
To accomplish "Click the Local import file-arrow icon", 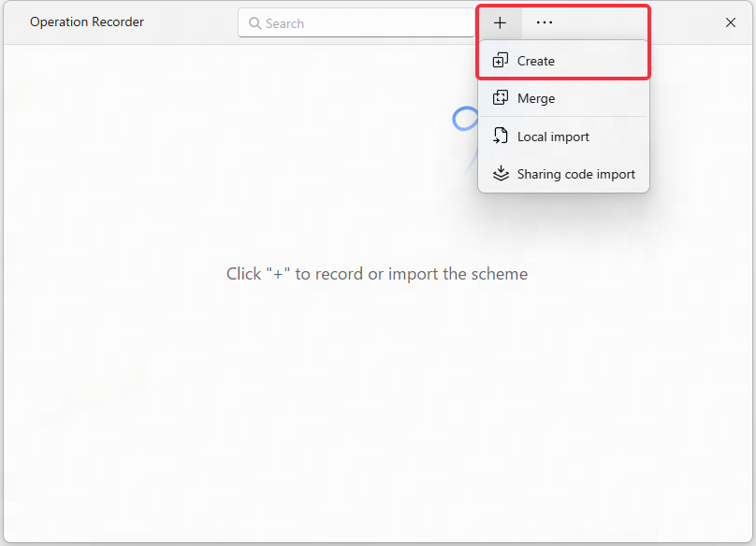I will (501, 136).
